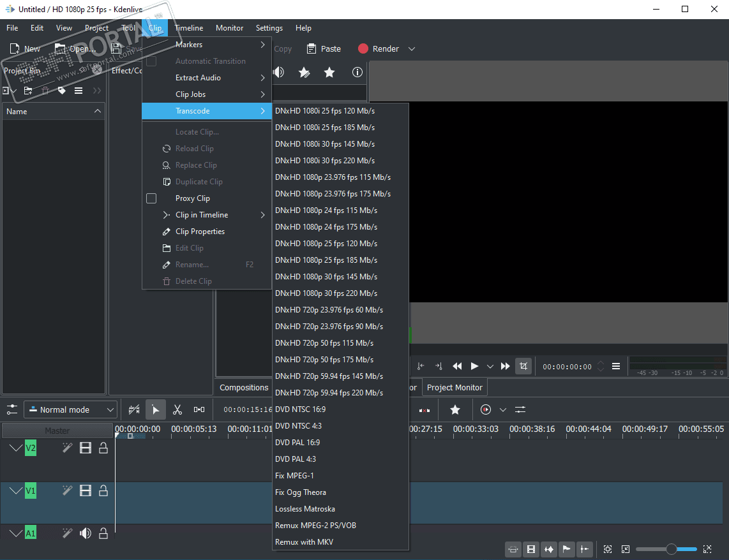Toggle audio thumbnails in status bar
The height and width of the screenshot is (560, 729).
548,549
